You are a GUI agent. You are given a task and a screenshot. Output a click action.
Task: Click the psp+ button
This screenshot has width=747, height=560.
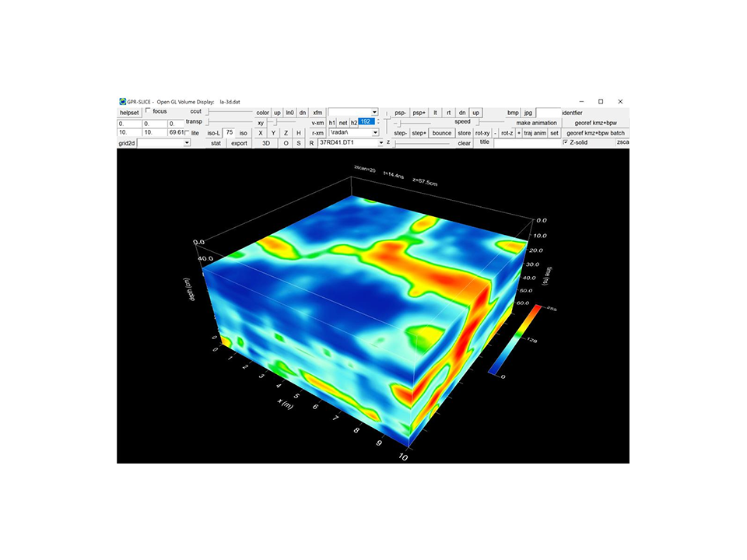[419, 113]
